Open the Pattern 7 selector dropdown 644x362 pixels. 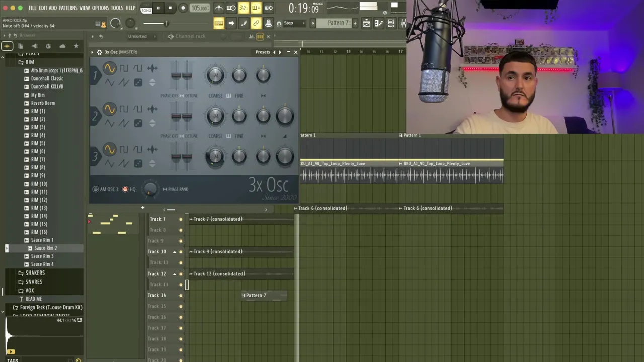point(338,23)
